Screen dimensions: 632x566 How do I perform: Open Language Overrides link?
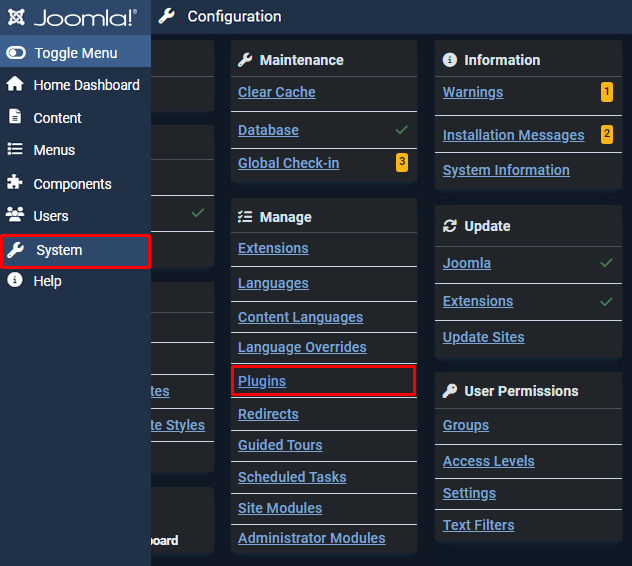[302, 347]
